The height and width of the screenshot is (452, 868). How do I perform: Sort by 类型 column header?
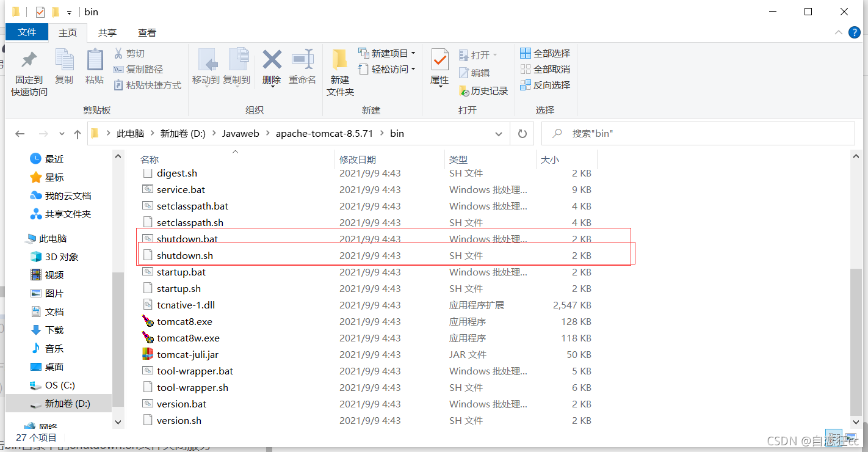click(x=490, y=159)
